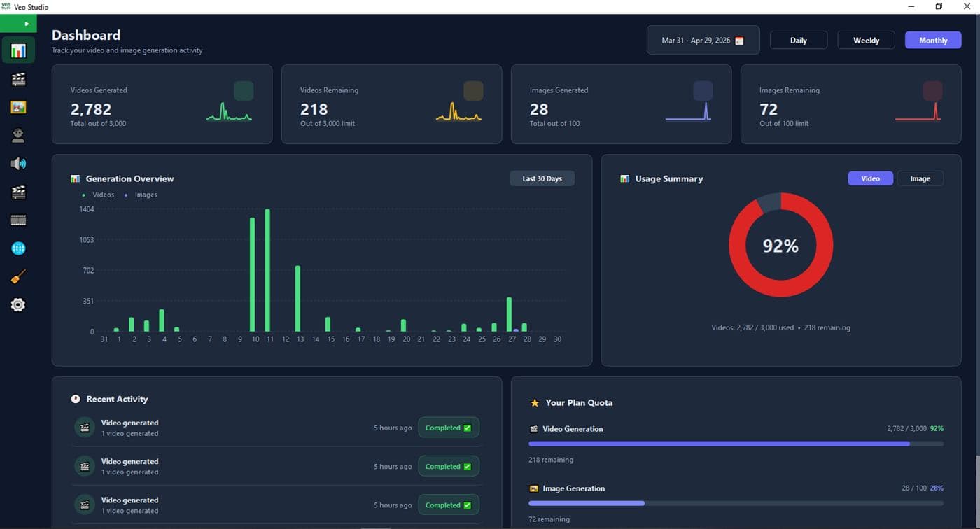Click the first Completed status badge
The image size is (980, 529).
[x=448, y=428]
